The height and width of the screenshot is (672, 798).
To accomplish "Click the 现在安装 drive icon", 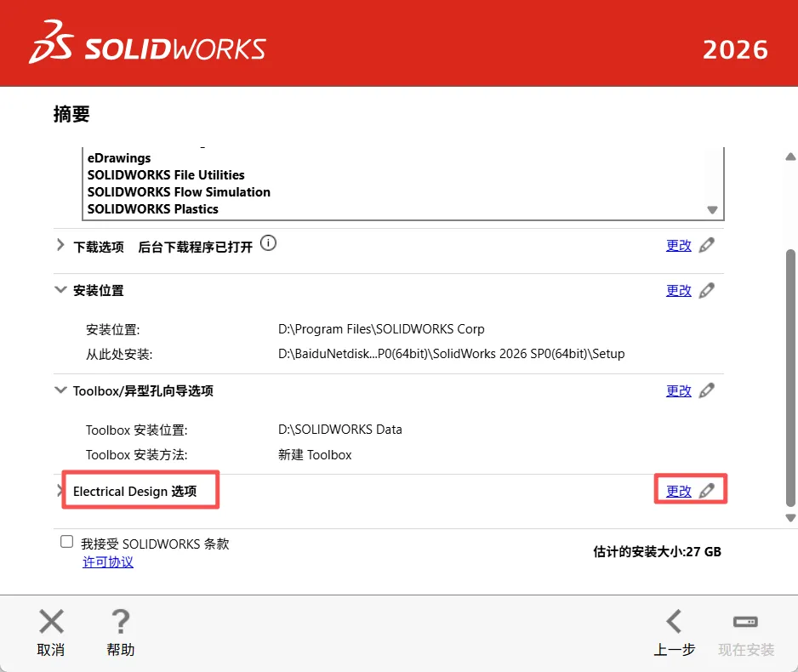I will point(745,622).
